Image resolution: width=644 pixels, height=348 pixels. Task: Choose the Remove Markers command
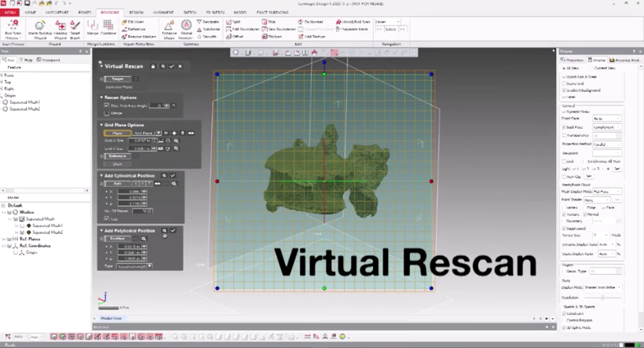[x=139, y=37]
